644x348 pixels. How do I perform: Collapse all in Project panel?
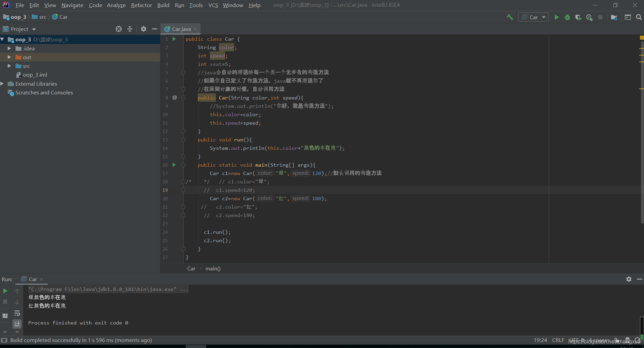(x=130, y=29)
